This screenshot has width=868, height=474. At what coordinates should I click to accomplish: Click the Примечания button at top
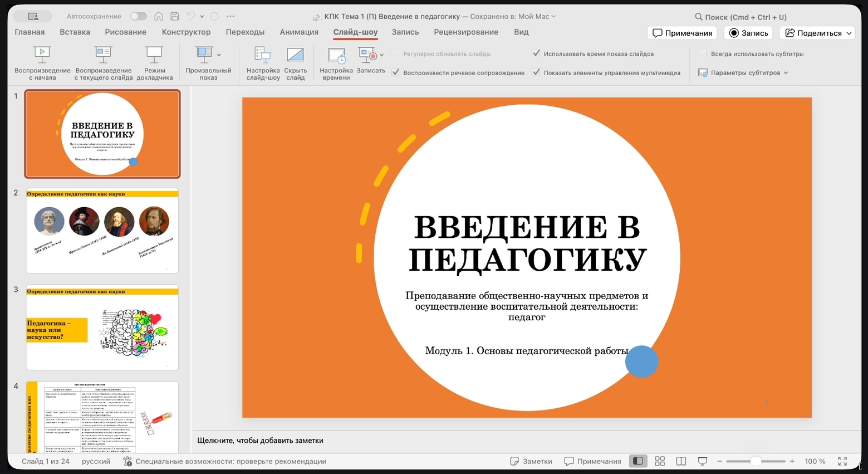click(x=682, y=33)
